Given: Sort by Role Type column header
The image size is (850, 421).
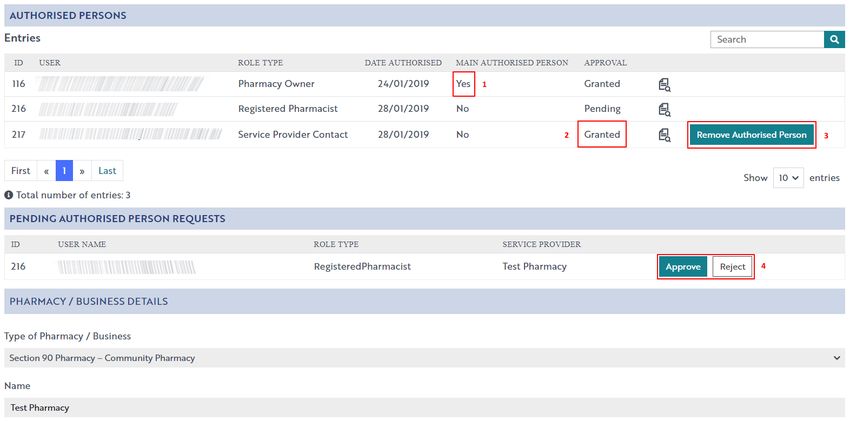Looking at the screenshot, I should point(260,63).
